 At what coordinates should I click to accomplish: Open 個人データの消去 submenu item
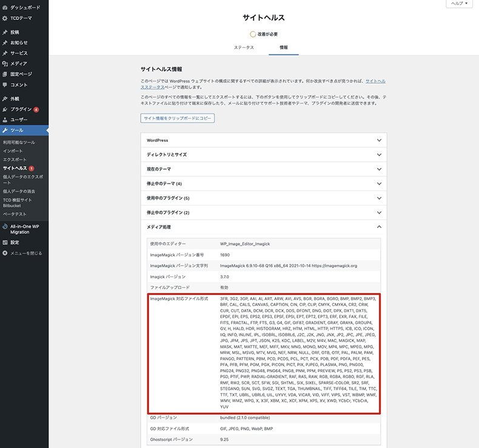tap(19, 192)
